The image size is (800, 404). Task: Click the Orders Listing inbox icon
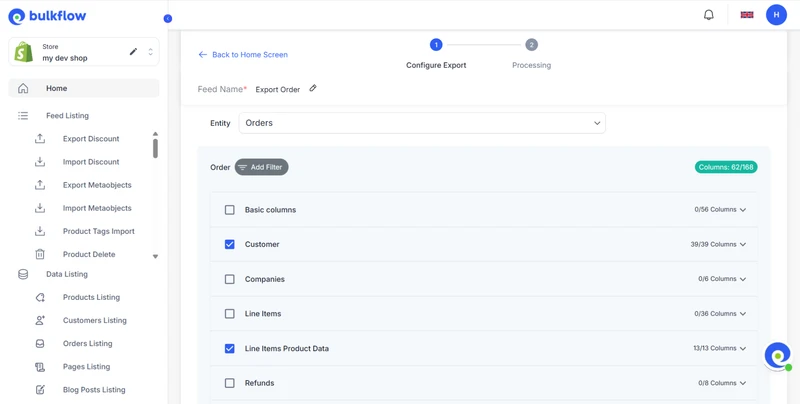(40, 343)
